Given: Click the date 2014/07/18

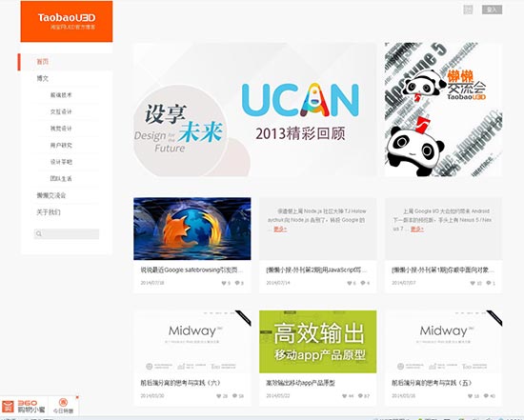Looking at the screenshot, I should click(152, 283).
